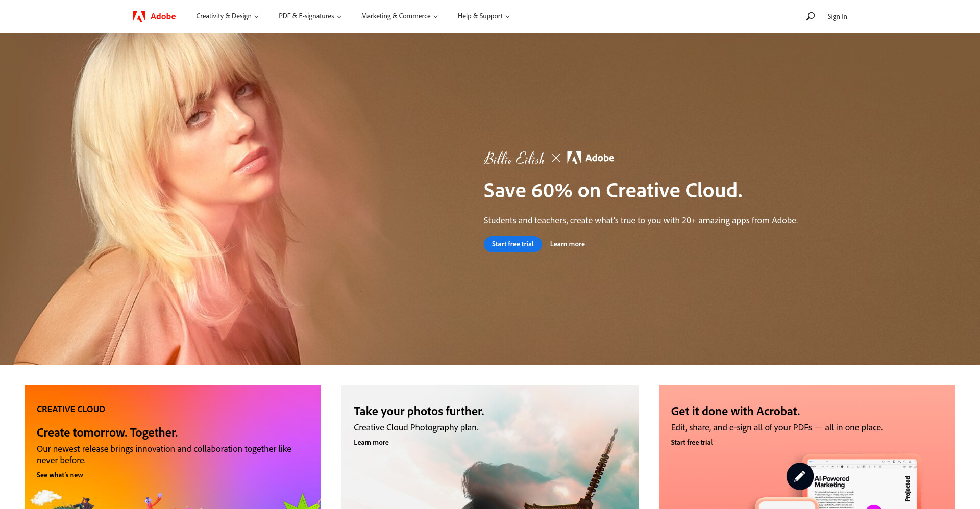The image size is (980, 509).
Task: Click the Save 60% on Creative Cloud headline
Action: tap(612, 191)
